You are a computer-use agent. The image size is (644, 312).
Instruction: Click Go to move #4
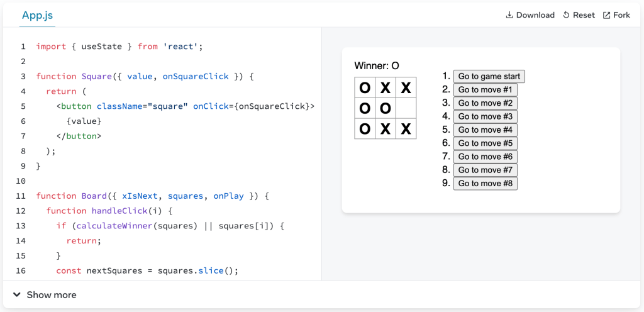pos(485,130)
